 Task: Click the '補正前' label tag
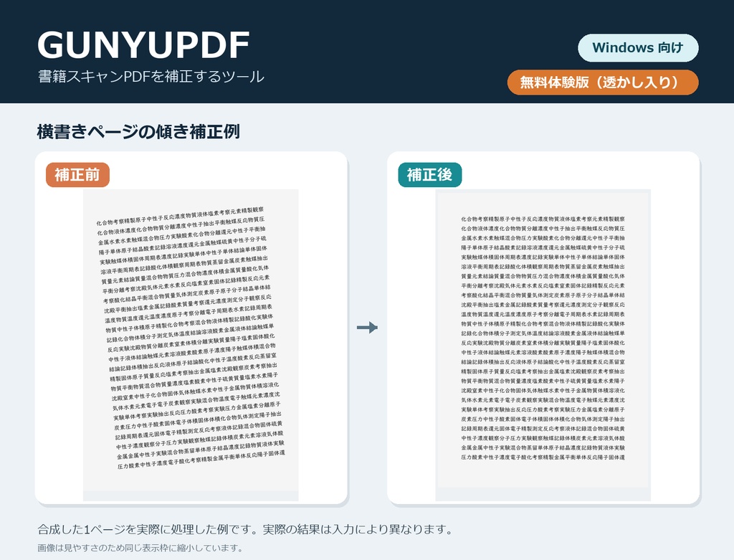point(77,175)
